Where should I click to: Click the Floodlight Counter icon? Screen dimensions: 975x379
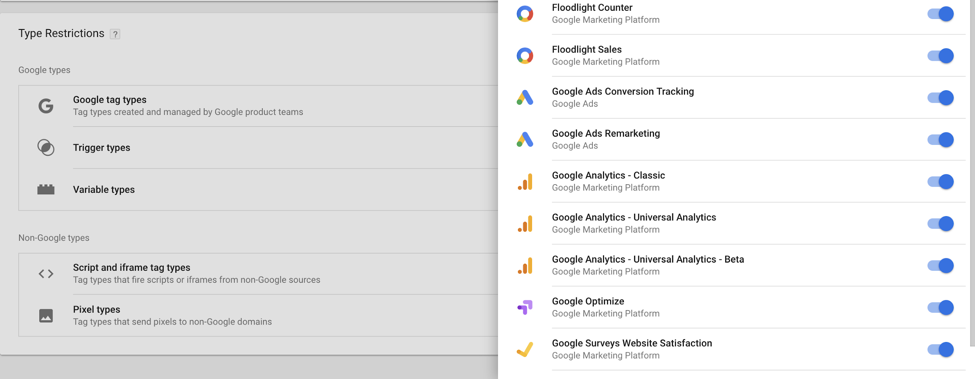(525, 14)
